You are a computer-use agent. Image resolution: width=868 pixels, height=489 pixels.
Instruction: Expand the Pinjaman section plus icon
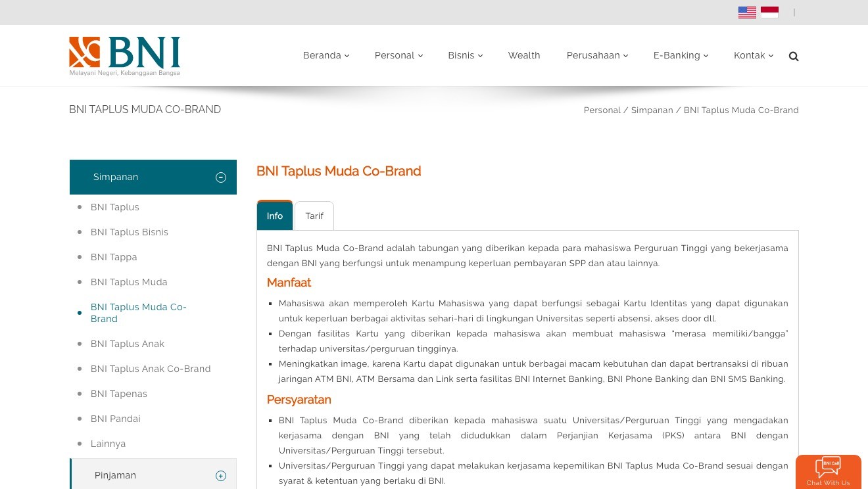pos(221,476)
